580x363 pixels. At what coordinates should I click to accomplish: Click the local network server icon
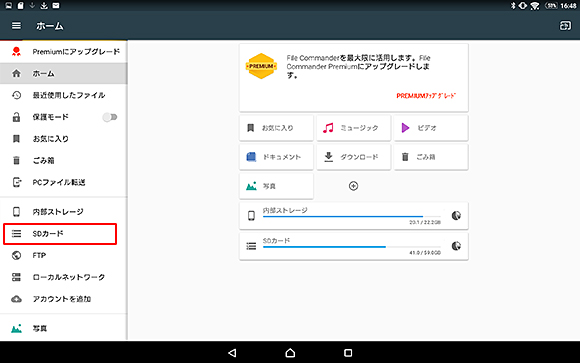(16, 277)
